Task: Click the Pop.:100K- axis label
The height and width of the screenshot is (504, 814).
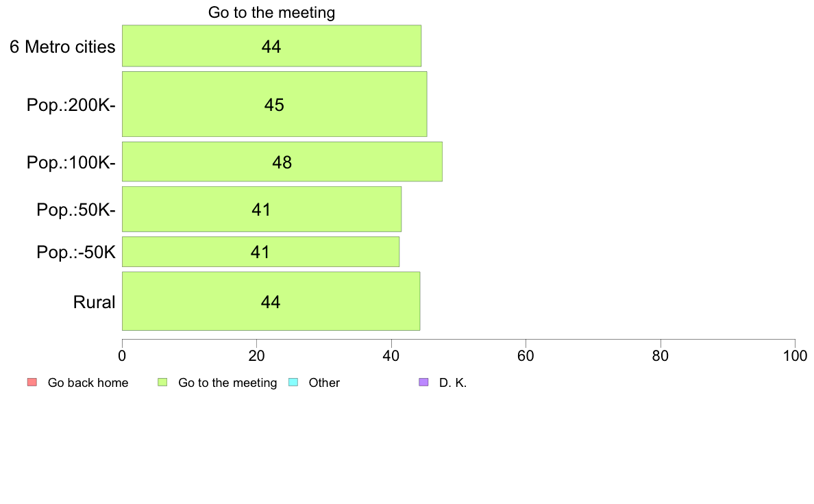Action: coord(71,162)
